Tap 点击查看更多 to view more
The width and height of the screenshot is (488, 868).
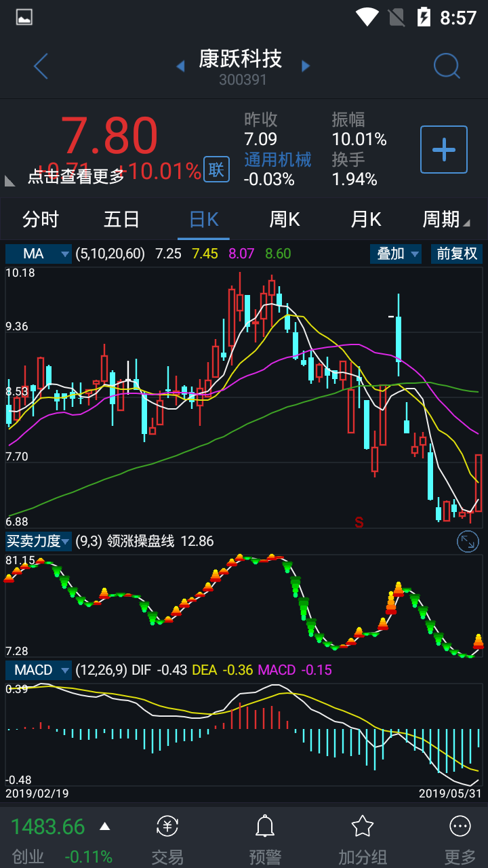76,176
